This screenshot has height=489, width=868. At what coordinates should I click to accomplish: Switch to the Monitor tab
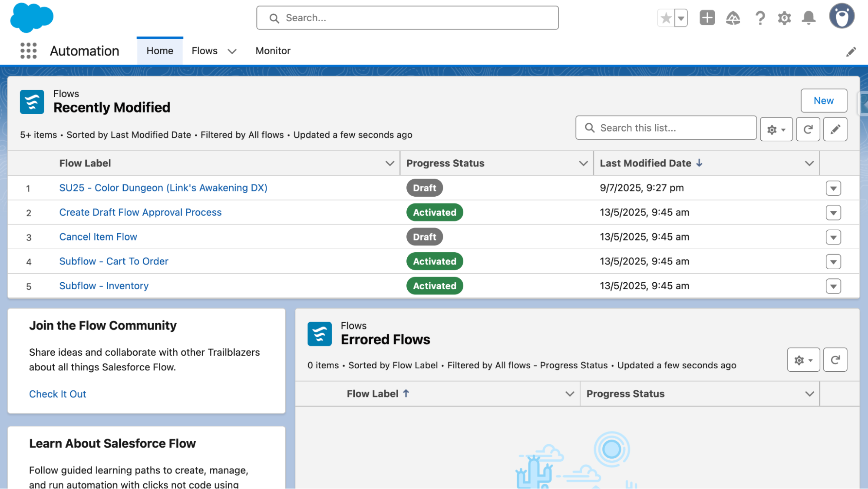click(x=273, y=51)
